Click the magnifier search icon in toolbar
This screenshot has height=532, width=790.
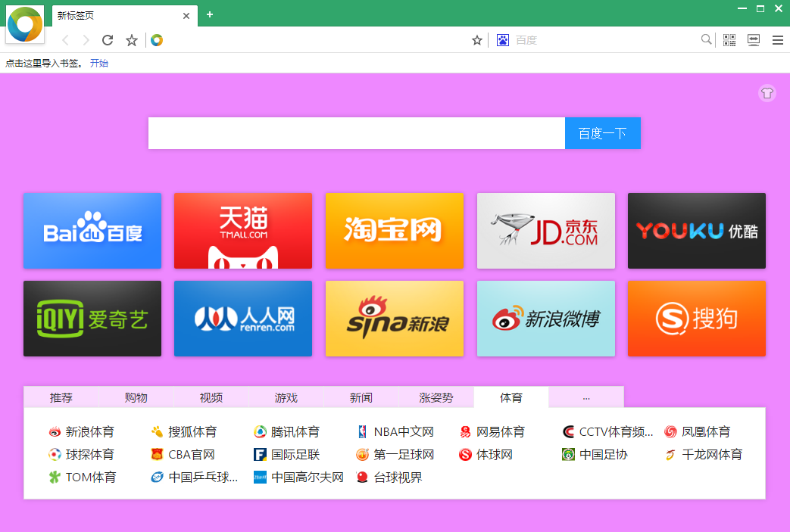(x=707, y=39)
